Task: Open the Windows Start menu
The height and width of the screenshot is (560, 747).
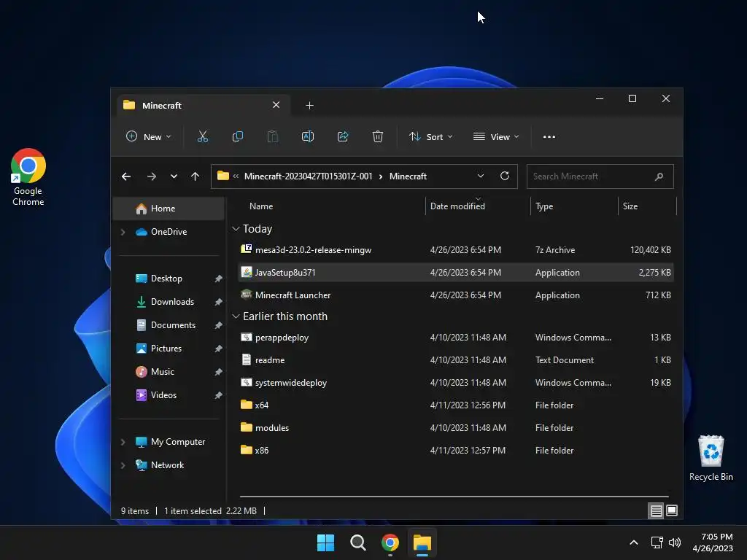Action: [x=325, y=542]
